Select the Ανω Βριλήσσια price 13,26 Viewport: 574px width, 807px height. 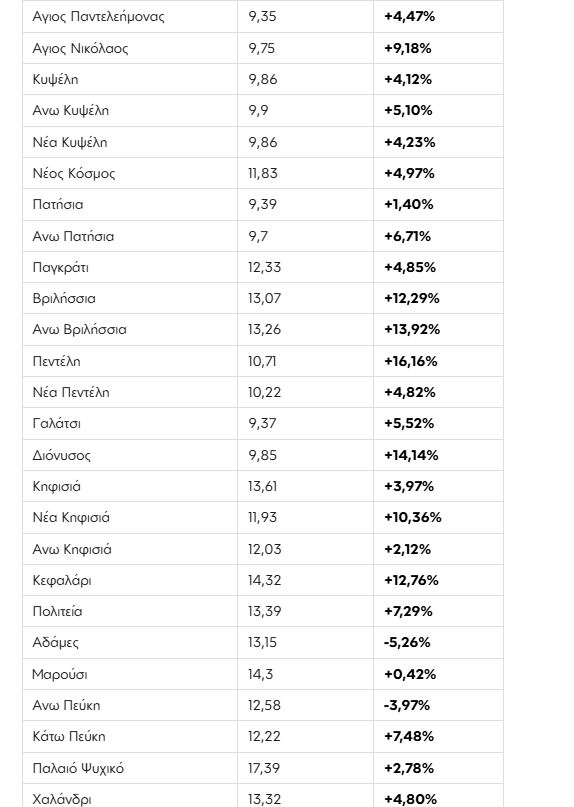pos(264,329)
